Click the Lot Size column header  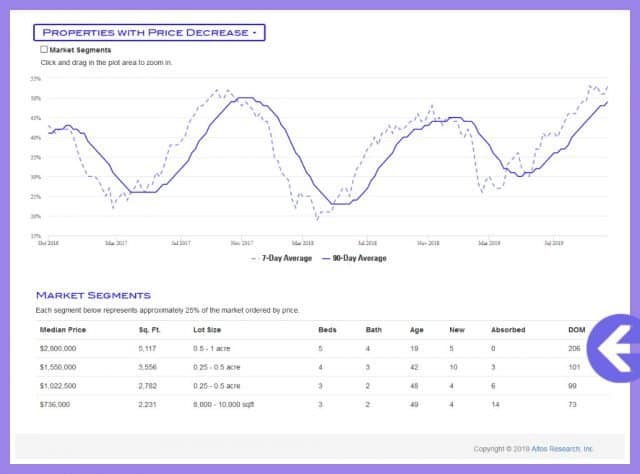pos(207,329)
